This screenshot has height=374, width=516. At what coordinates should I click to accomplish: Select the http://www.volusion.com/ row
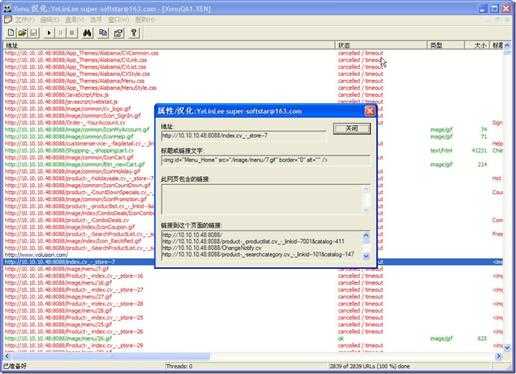37,255
